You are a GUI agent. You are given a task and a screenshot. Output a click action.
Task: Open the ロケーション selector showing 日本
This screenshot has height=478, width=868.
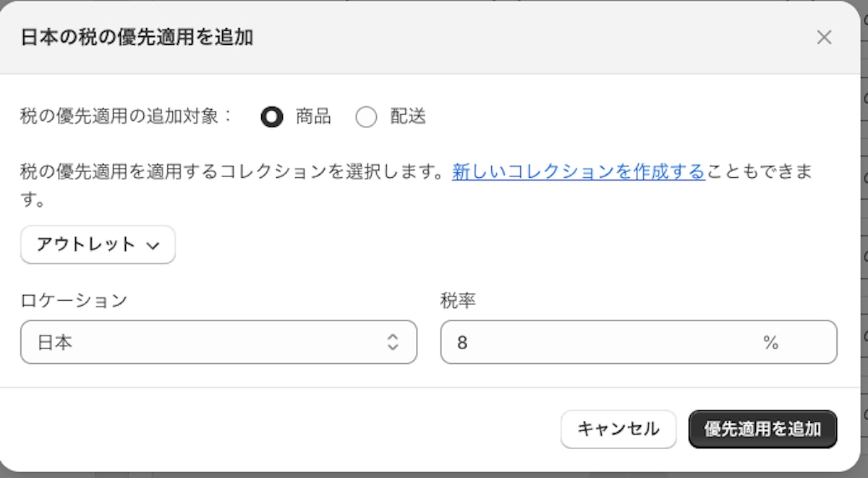tap(217, 342)
